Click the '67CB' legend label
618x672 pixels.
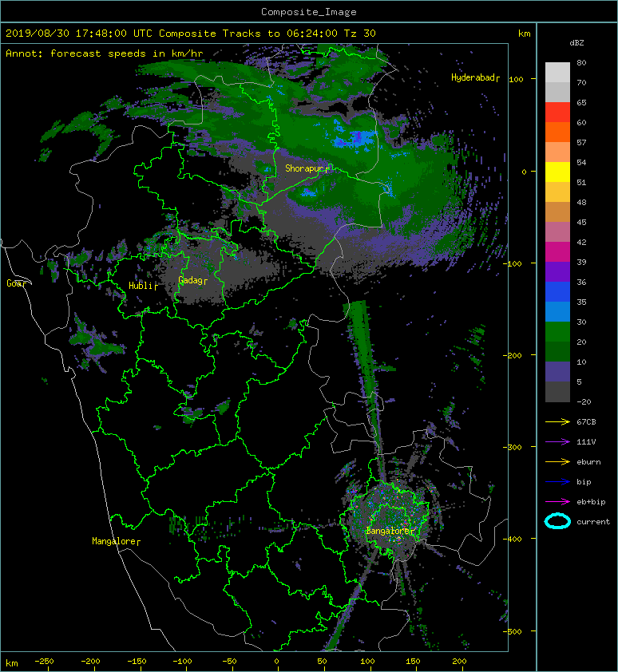(586, 421)
